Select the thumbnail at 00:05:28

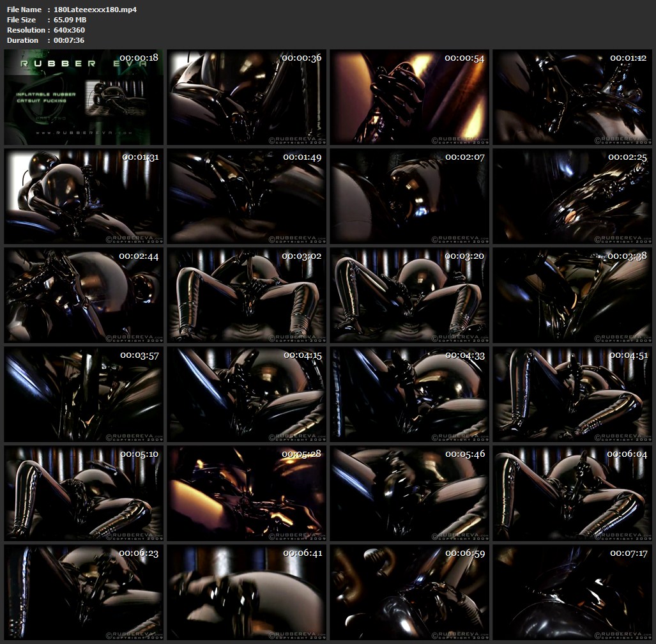tap(247, 493)
